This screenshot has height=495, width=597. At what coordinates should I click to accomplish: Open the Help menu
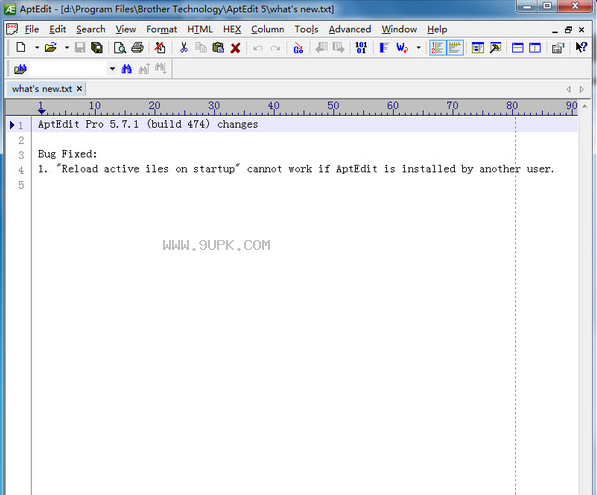437,29
